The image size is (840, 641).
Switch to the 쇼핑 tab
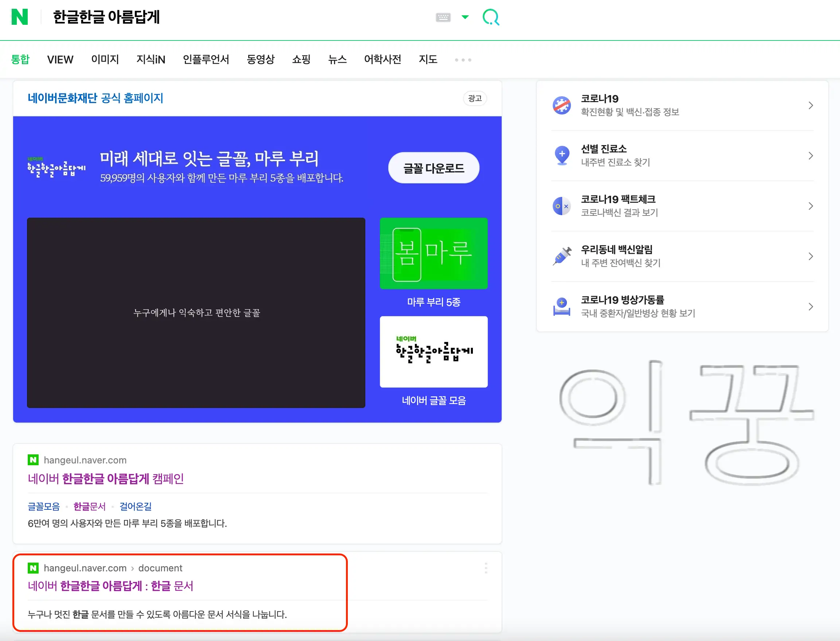[x=302, y=59]
